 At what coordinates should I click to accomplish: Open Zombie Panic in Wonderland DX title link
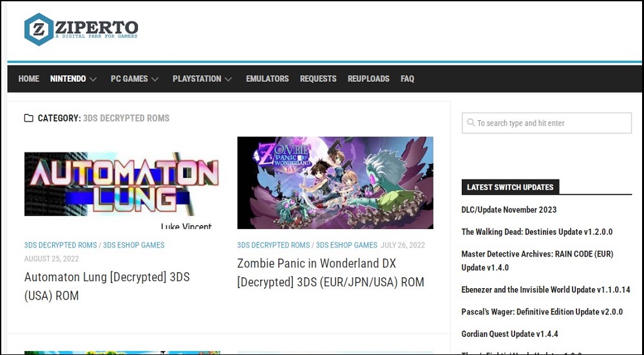point(330,273)
